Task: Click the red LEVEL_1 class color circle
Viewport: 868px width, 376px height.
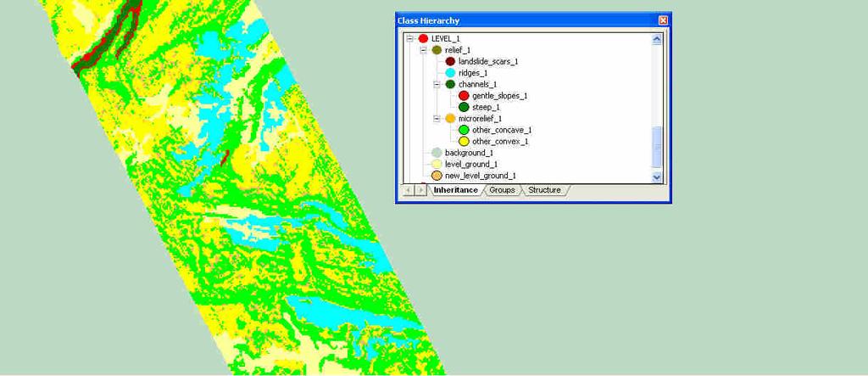Action: (x=424, y=38)
